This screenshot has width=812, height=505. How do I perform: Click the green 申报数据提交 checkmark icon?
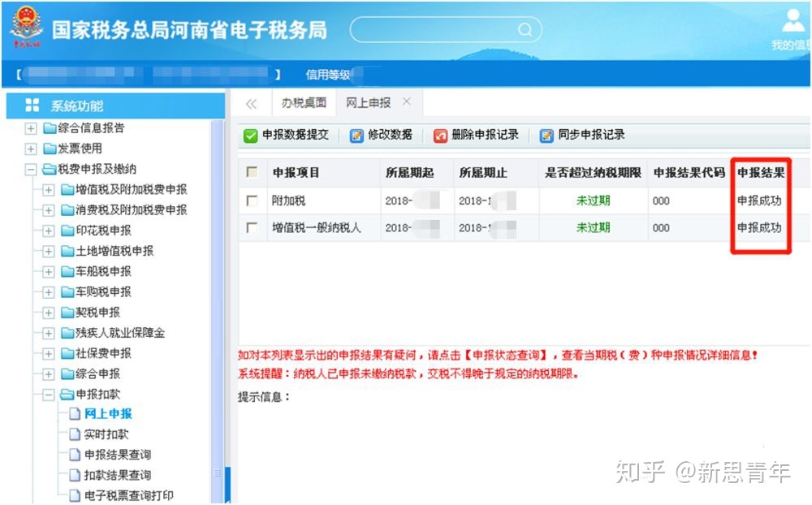pos(251,136)
